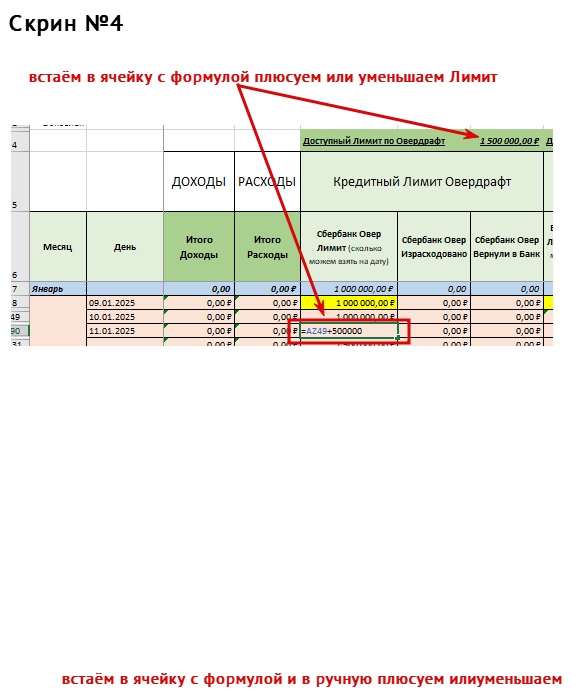
Task: Click row header number 4
Action: pos(20,141)
